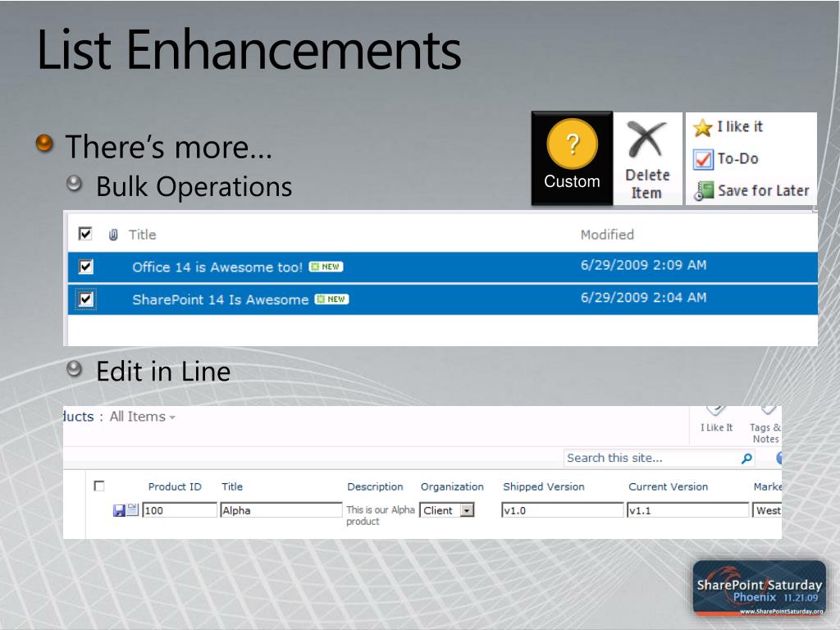Click the SharePoint Saturday Phoenix logo
This screenshot has width=840, height=630.
759,588
